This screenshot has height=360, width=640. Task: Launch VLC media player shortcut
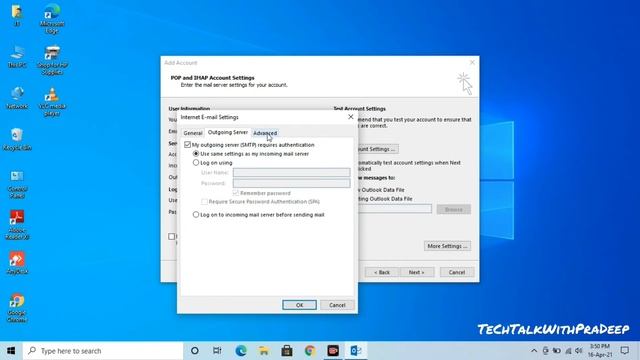[52, 102]
